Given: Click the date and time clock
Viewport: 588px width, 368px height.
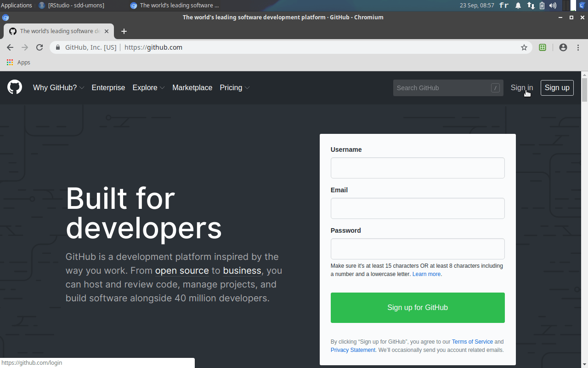Looking at the screenshot, I should click(x=477, y=6).
